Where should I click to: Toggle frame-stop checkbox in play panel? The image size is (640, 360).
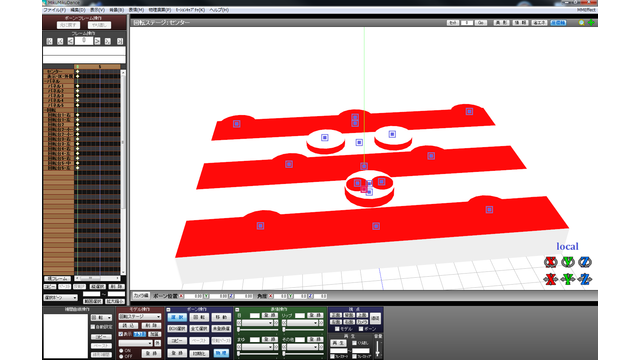[x=354, y=356]
